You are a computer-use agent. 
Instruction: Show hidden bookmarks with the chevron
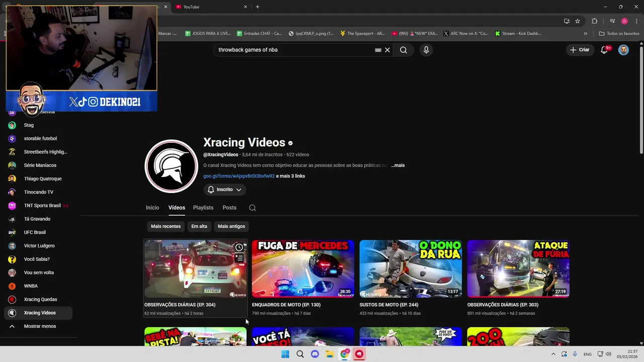pos(585,34)
